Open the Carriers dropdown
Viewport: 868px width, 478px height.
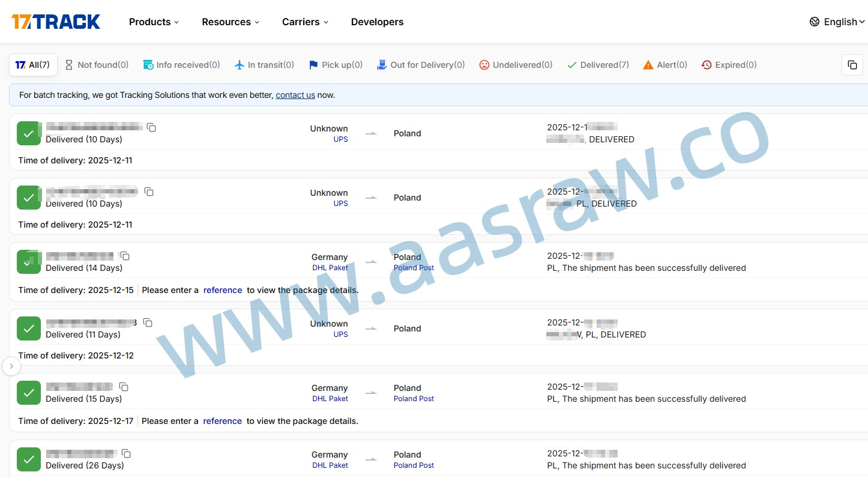(x=305, y=22)
